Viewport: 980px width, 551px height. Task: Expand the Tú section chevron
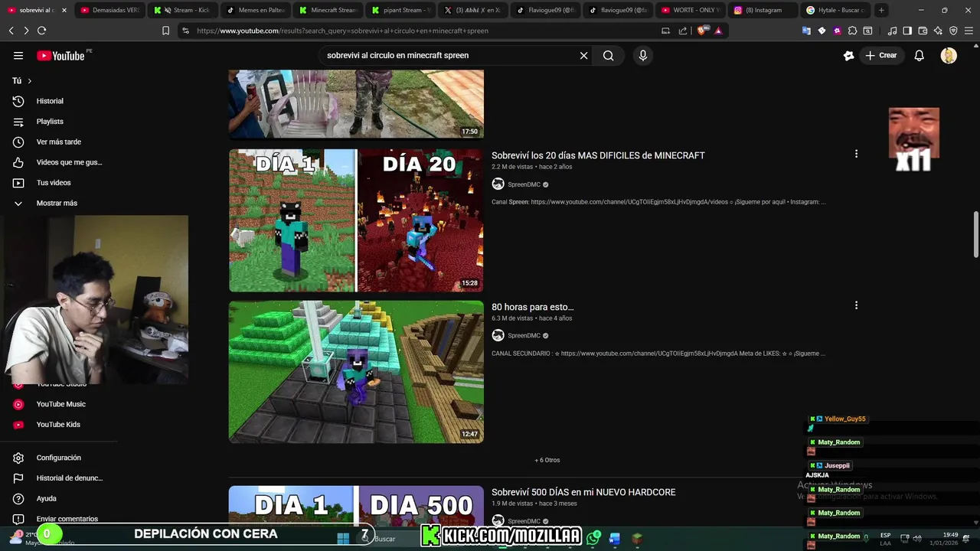pyautogui.click(x=30, y=81)
